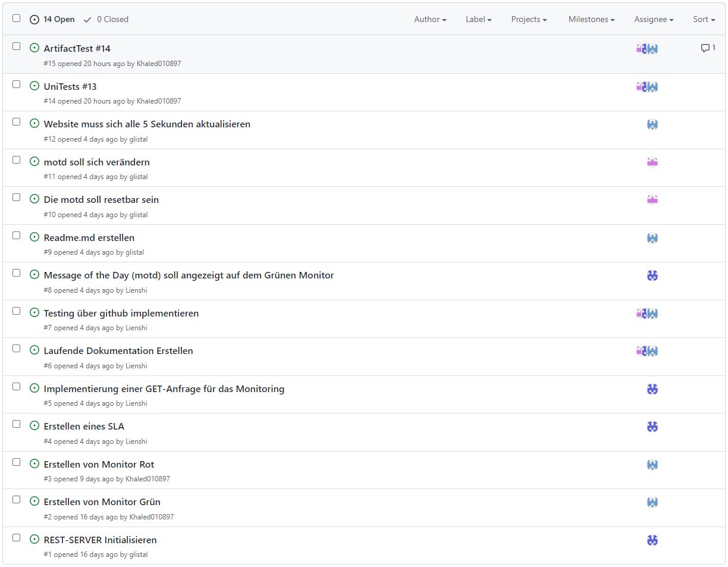Open the Sort dropdown

(704, 19)
